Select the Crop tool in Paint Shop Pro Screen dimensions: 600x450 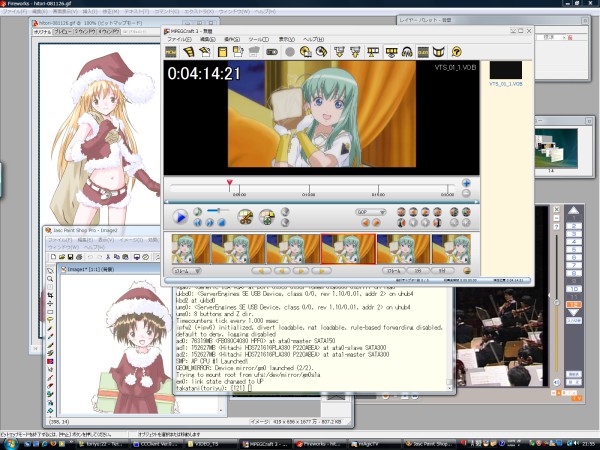(50, 295)
